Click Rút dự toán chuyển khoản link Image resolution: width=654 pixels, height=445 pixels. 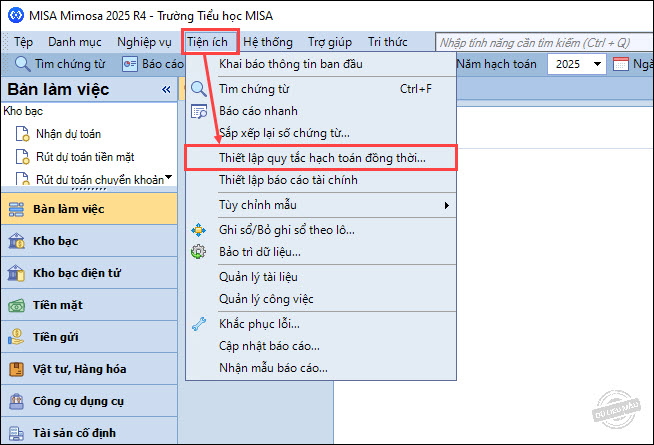[x=100, y=180]
